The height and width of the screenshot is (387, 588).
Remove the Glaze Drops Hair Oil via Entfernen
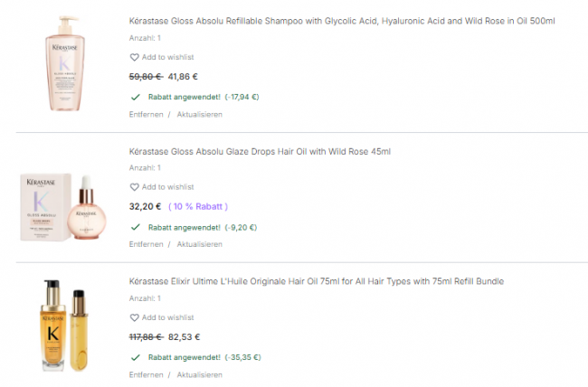click(146, 244)
